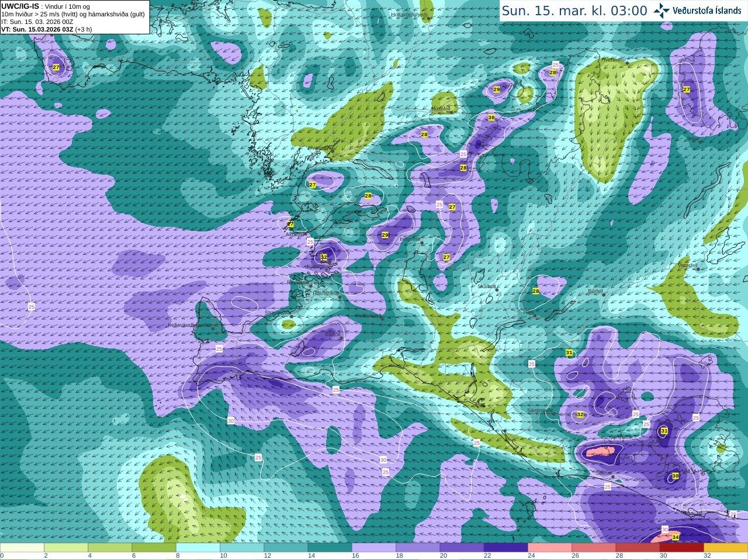Select the 0–2 m/s legend swatch
Screen dimensions: 748x560
click(22, 548)
